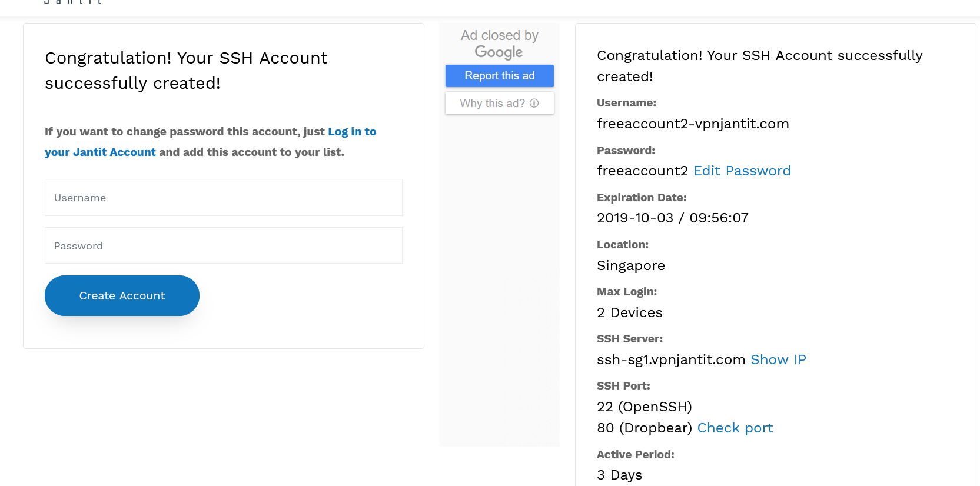This screenshot has width=980, height=486.
Task: Click the Google logo in the closed ad
Action: click(499, 52)
